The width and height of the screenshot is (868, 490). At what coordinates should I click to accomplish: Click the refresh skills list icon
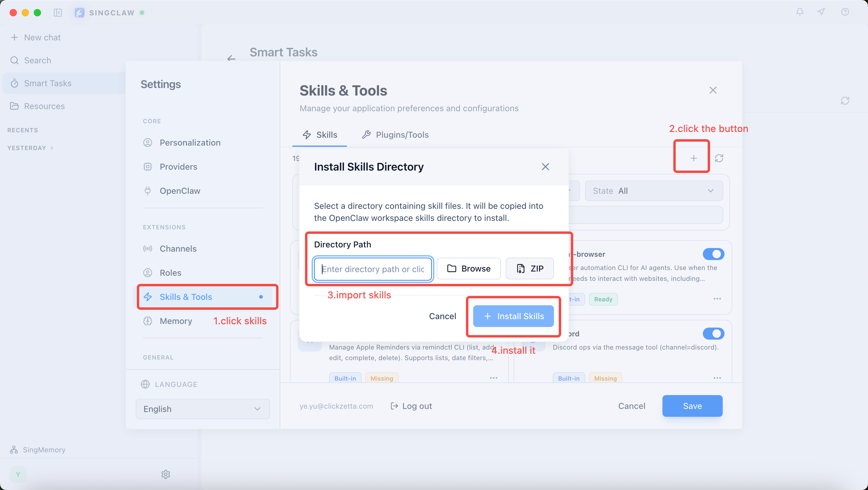tap(719, 158)
